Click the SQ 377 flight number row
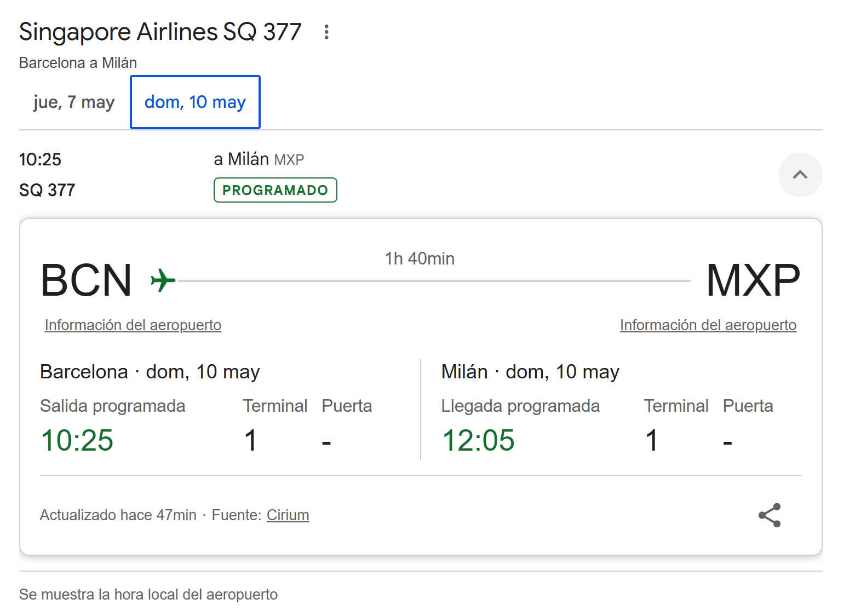 click(47, 190)
